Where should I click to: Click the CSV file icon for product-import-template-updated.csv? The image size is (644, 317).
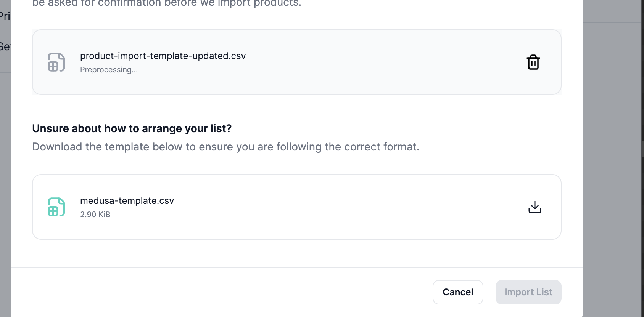click(x=56, y=62)
